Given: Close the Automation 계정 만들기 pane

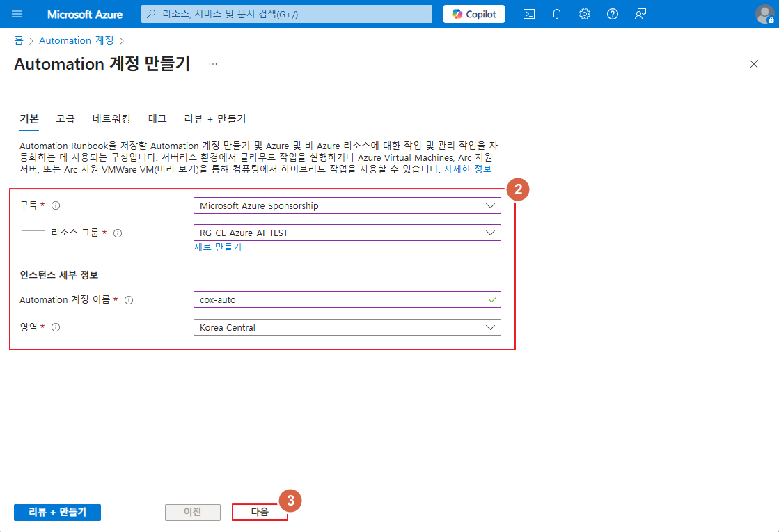Looking at the screenshot, I should tap(754, 64).
